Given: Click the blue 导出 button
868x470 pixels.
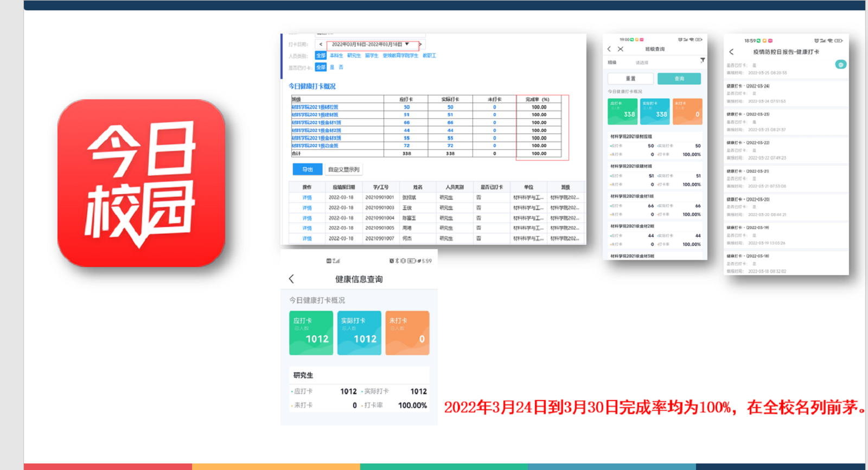Looking at the screenshot, I should [308, 169].
